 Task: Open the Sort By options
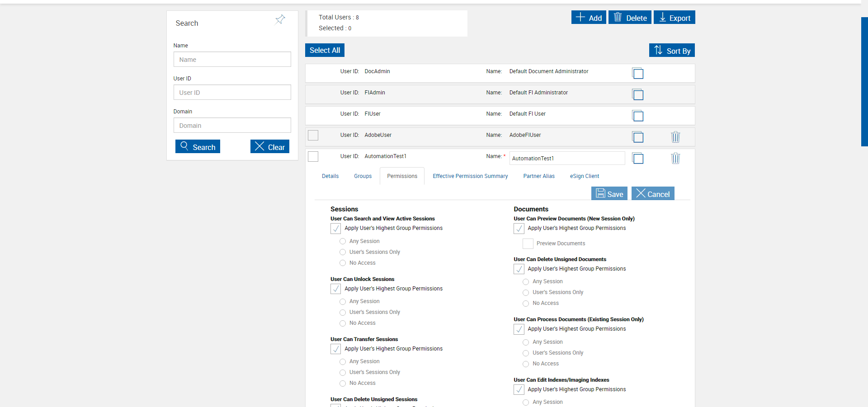click(672, 50)
